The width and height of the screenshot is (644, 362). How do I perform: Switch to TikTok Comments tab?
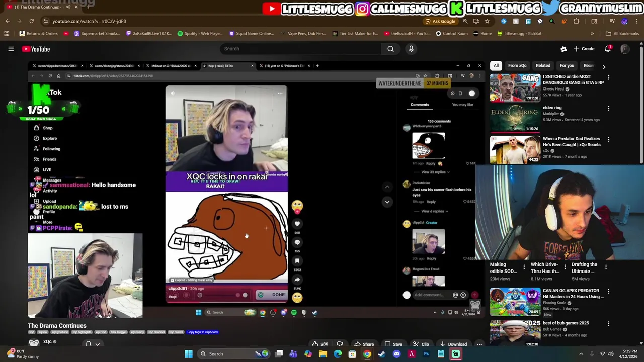pos(420,105)
